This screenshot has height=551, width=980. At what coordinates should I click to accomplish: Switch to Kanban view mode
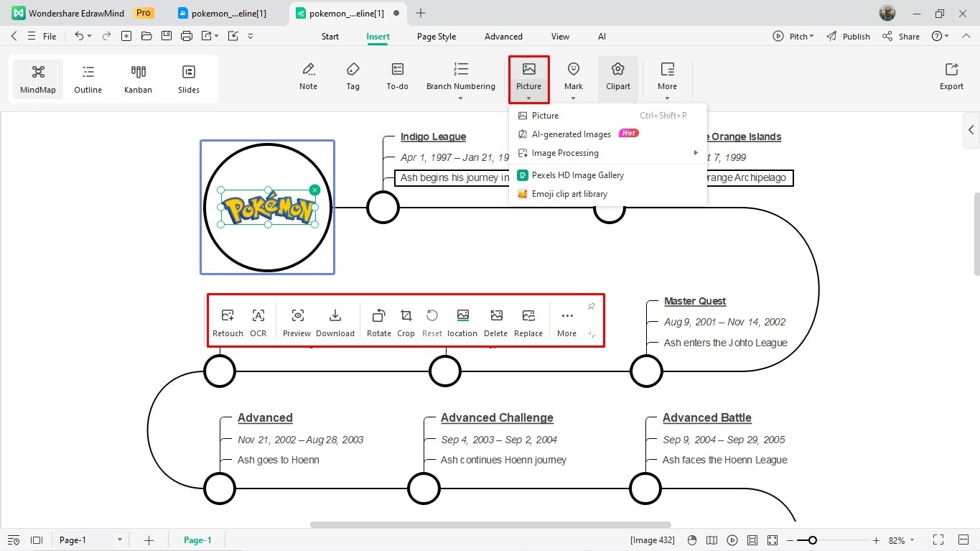pyautogui.click(x=138, y=79)
